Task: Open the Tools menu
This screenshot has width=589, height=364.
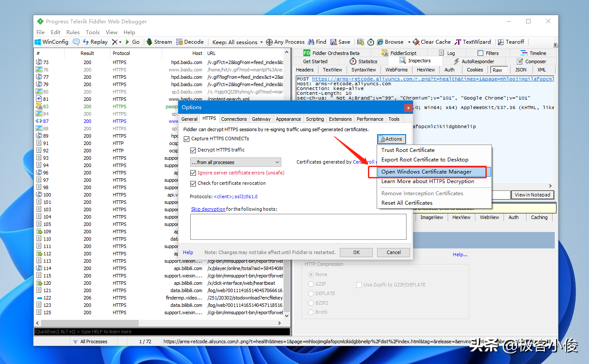Action: click(x=93, y=32)
